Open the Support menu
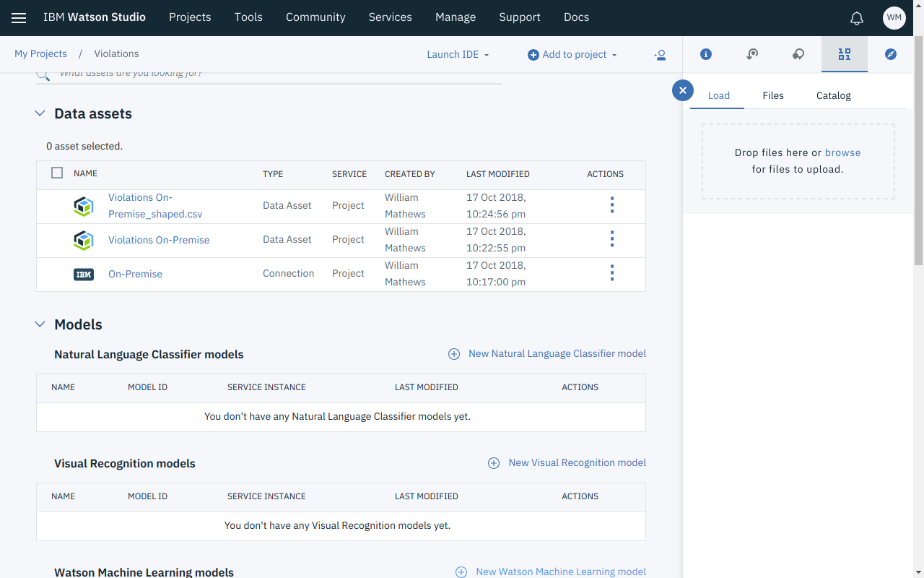 (520, 17)
